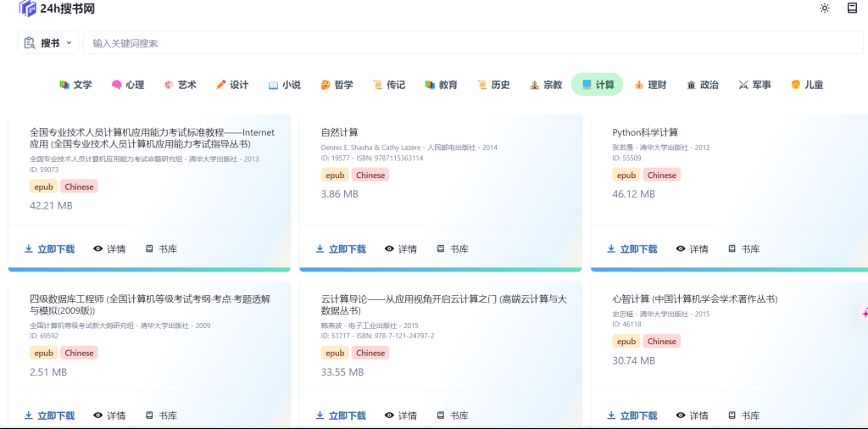Select the 设计 category tab
868x429 pixels.
point(232,85)
